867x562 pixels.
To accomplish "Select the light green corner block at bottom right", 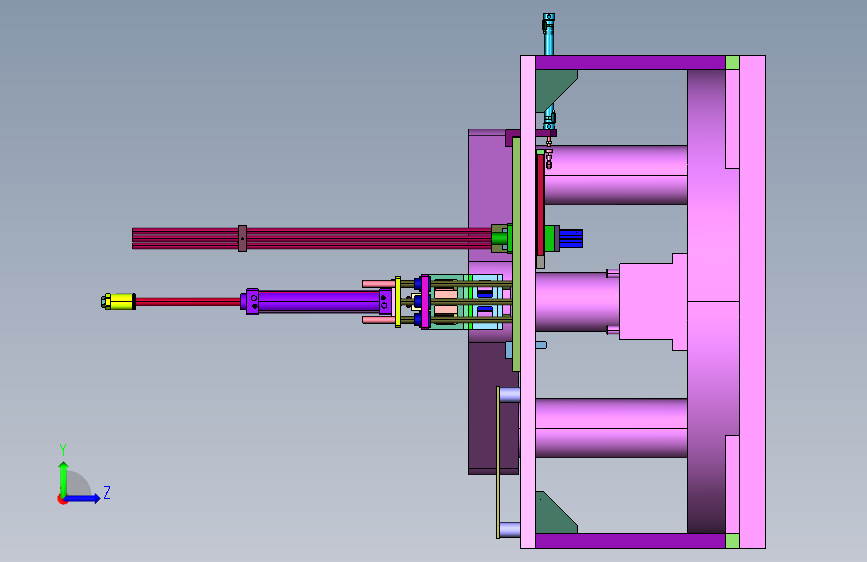I will tap(732, 540).
